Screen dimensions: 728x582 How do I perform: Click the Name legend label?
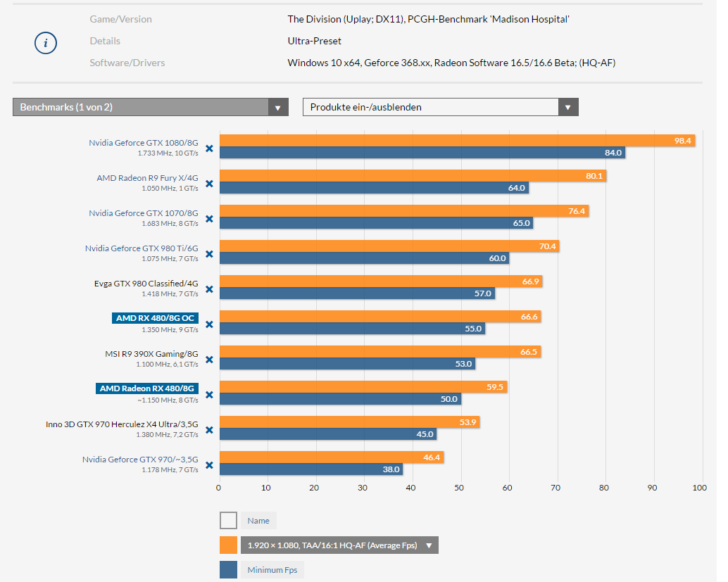(x=258, y=521)
